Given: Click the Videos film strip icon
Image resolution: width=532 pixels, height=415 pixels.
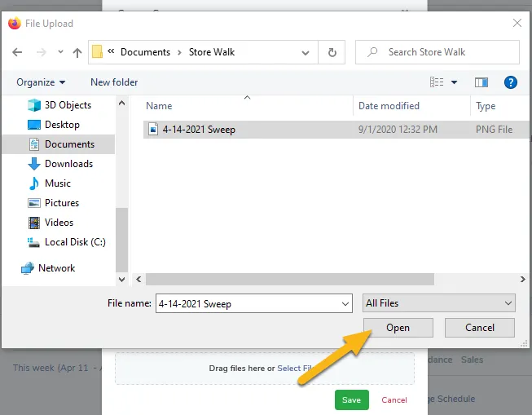Looking at the screenshot, I should pos(34,223).
